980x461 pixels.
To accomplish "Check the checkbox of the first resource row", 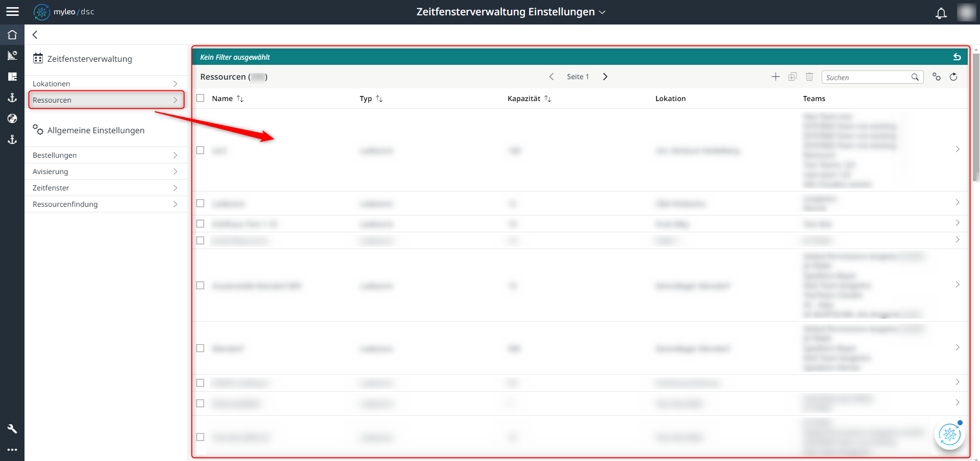I will (x=200, y=150).
